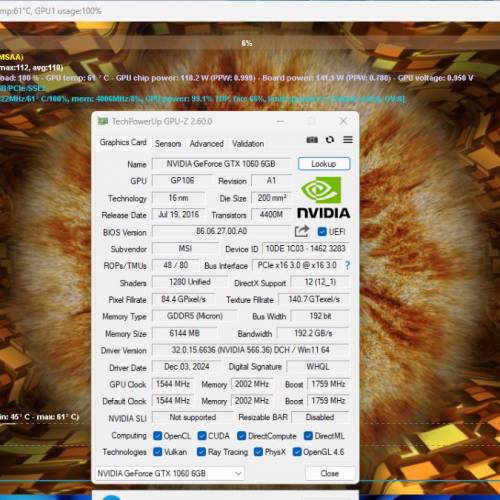The width and height of the screenshot is (500, 500).
Task: Click the GPU Clock 1544 MHz value
Action: [x=173, y=384]
